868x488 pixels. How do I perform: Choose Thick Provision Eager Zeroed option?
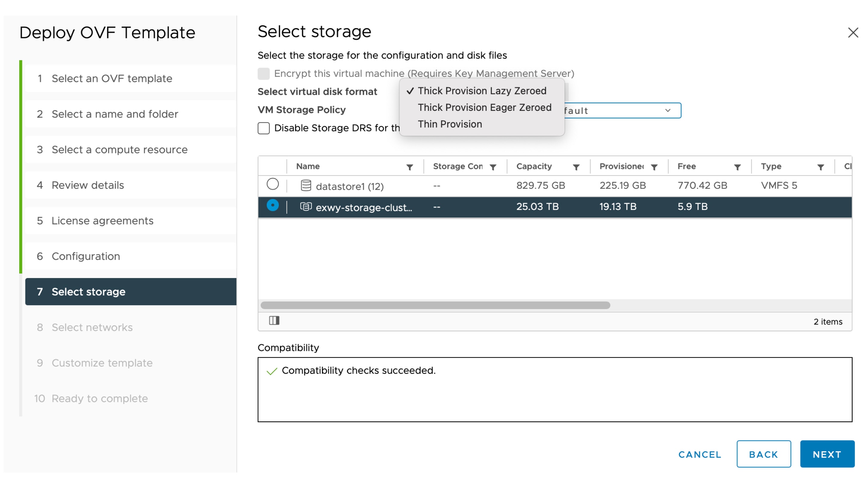coord(484,108)
